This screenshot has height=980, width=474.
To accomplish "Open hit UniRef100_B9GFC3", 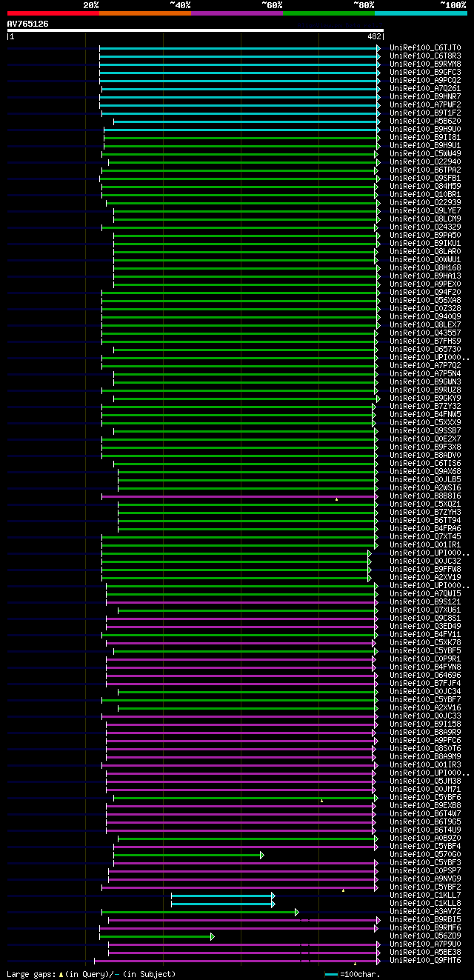I will pyautogui.click(x=426, y=73).
